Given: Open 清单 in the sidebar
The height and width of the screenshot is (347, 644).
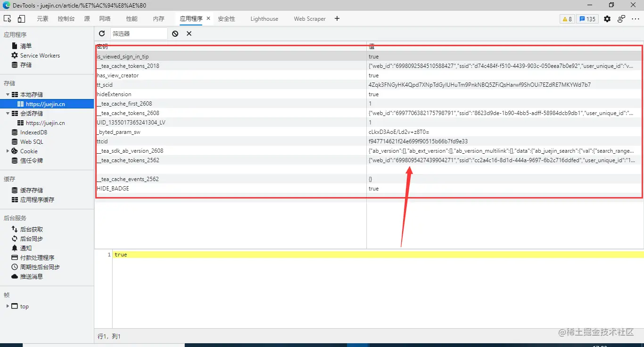Looking at the screenshot, I should [26, 46].
